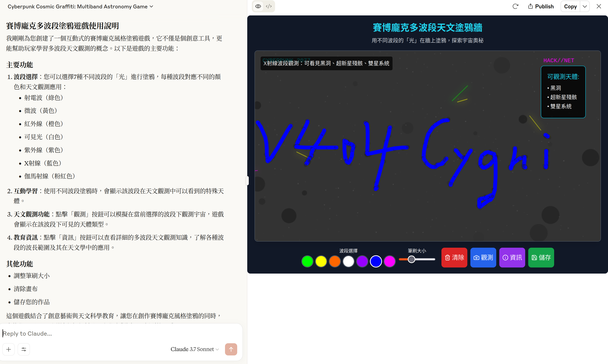Click the blue 觀測 observe button
This screenshot has height=364, width=608.
(x=483, y=258)
